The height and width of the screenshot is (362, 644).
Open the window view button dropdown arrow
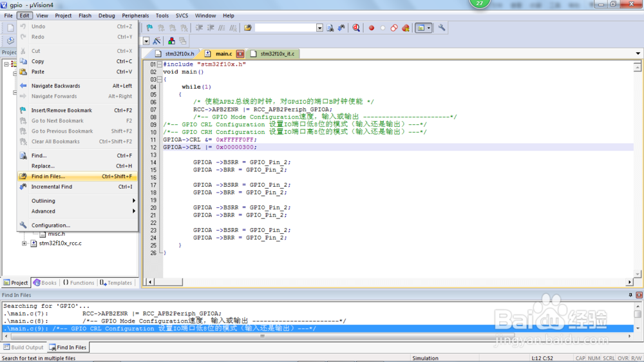coord(429,28)
